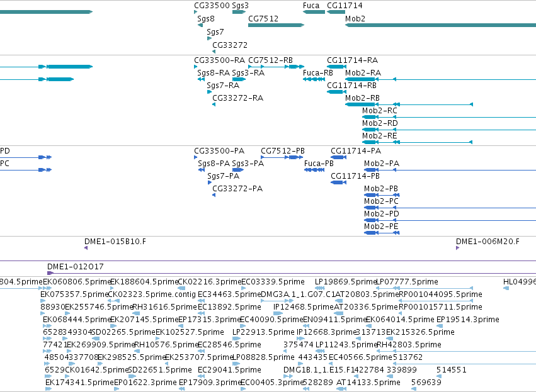This screenshot has height=392, width=536.
Task: Open protein CG7512-PB
Action: tap(283, 151)
